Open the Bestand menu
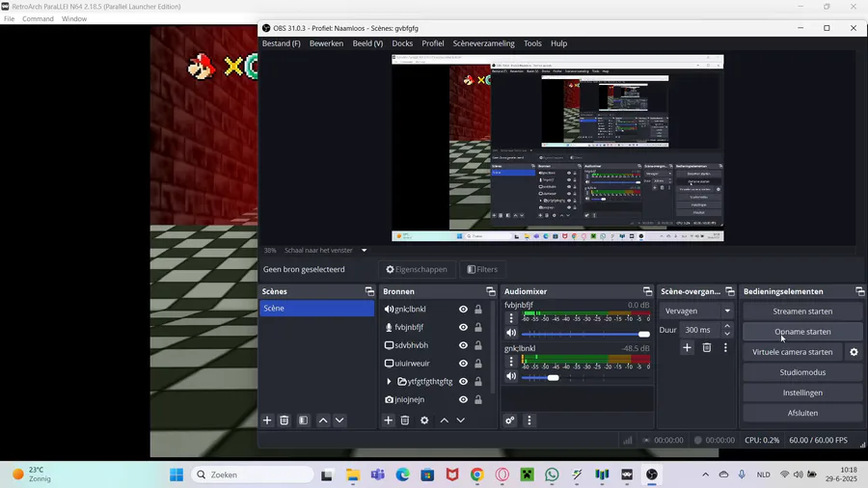The image size is (868, 488). (282, 43)
